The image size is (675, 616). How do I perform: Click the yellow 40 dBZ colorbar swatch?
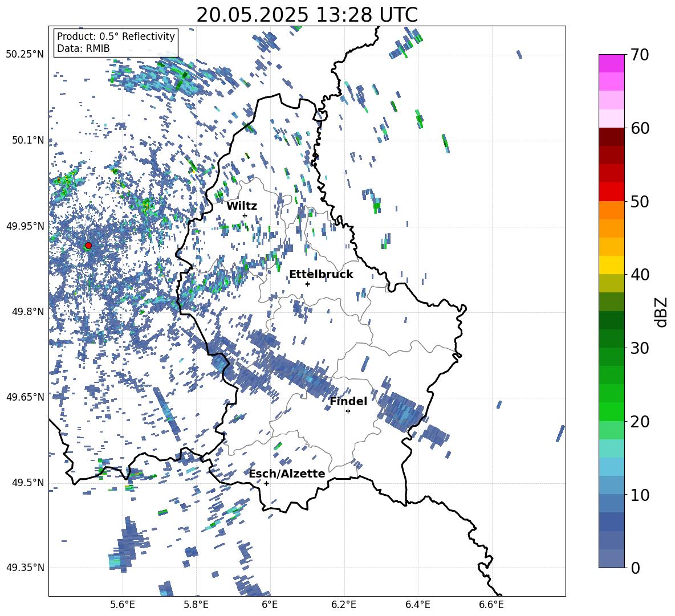[x=611, y=265]
